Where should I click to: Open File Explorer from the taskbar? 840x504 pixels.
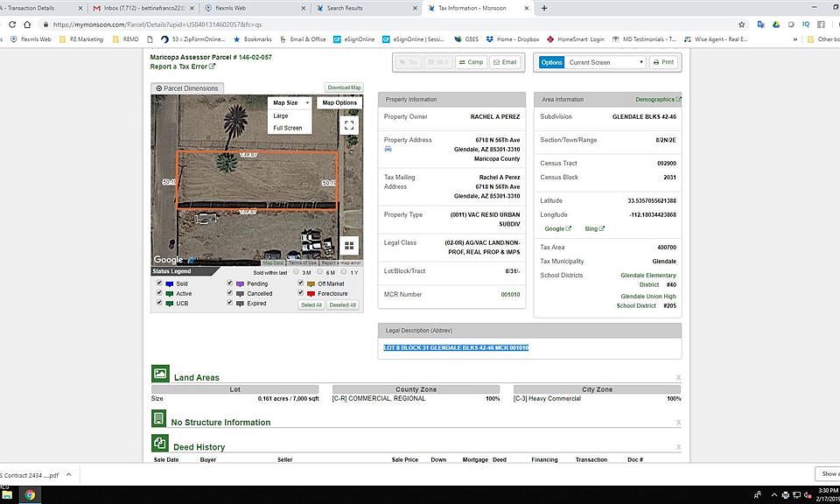[x=8, y=495]
